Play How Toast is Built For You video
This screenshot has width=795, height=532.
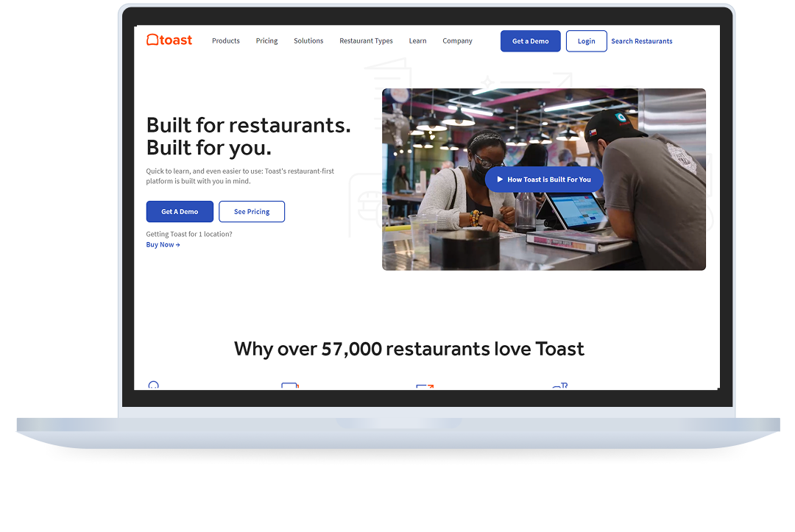point(543,180)
